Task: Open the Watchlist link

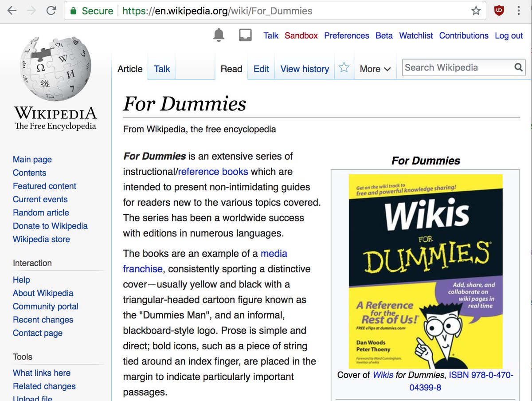Action: 416,35
